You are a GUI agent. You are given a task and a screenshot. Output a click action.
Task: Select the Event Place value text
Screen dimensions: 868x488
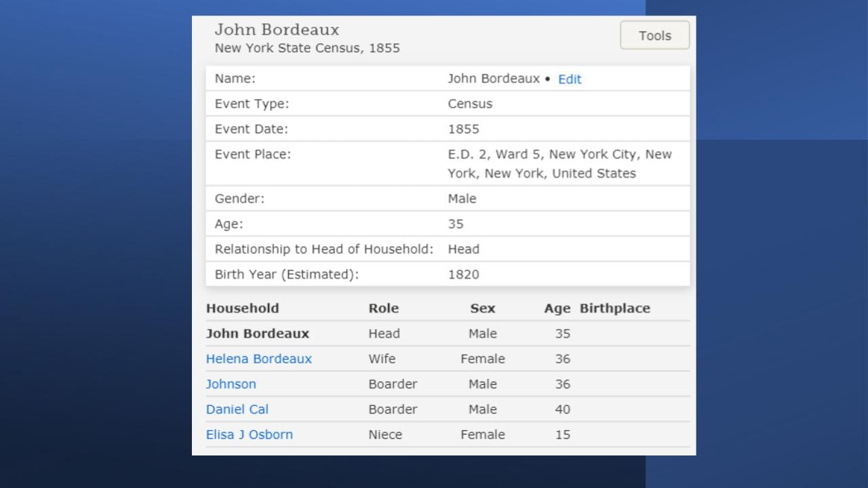tap(559, 163)
